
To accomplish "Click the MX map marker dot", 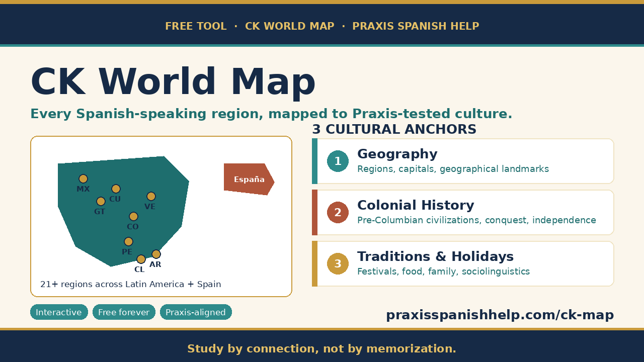I will [83, 178].
